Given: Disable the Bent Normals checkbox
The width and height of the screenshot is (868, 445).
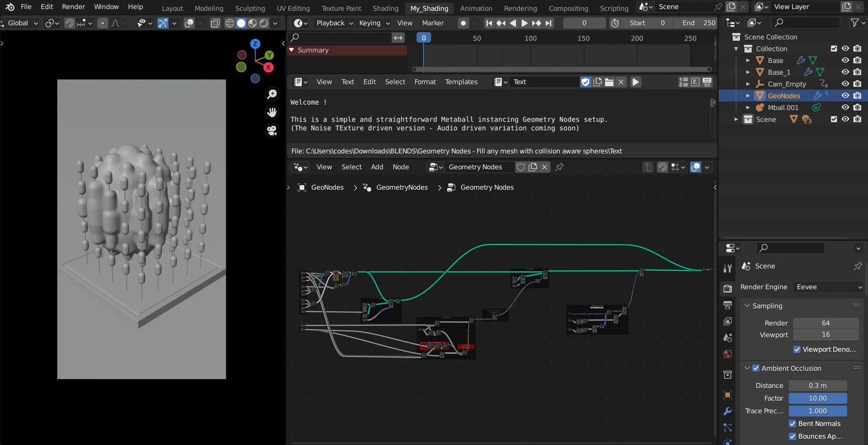Looking at the screenshot, I should 793,424.
